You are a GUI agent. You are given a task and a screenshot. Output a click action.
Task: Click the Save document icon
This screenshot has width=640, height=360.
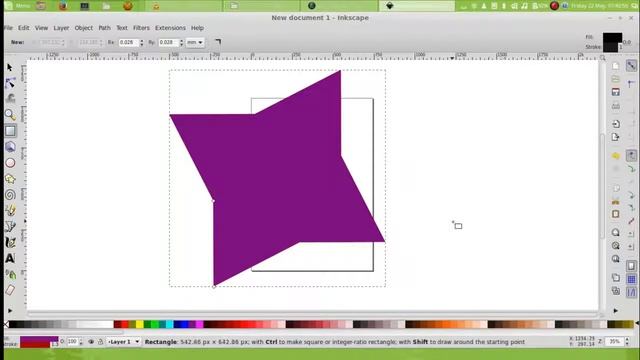616,92
